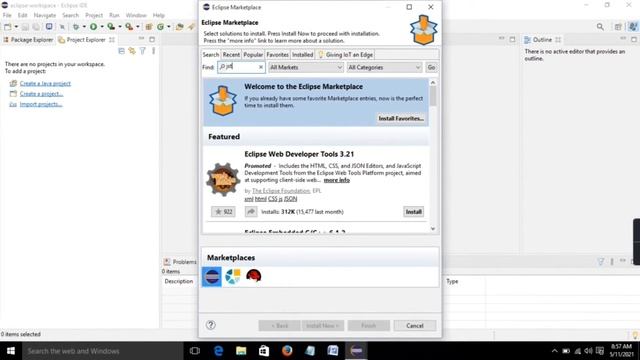Image resolution: width=640 pixels, height=360 pixels.
Task: Open the Recent tab in Marketplace
Action: pos(231,55)
